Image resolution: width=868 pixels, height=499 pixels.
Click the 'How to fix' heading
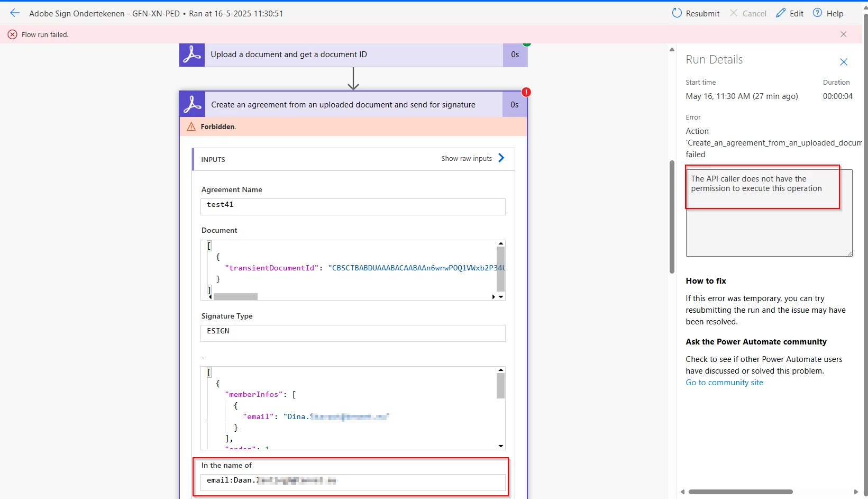click(706, 281)
